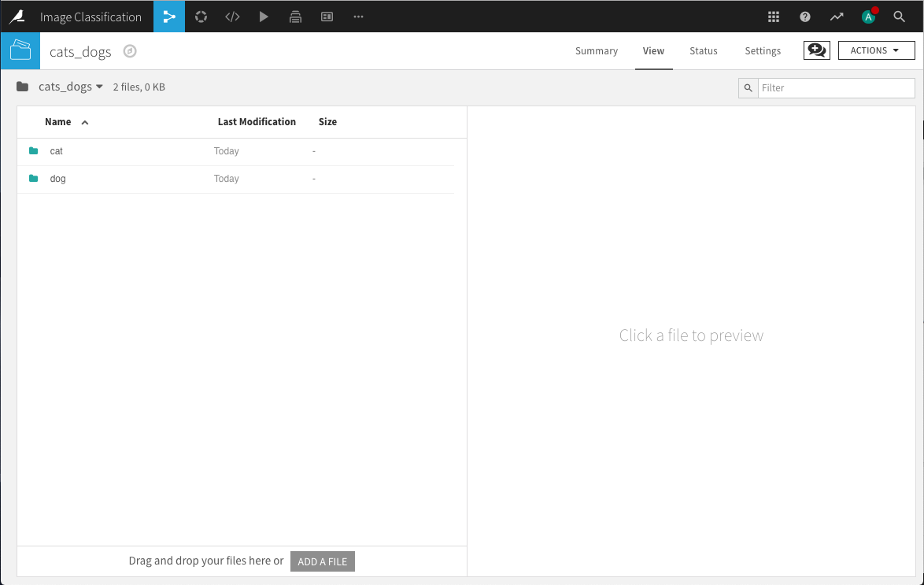Viewport: 924px width, 585px height.
Task: Open the three-dots more menu
Action: tap(358, 17)
